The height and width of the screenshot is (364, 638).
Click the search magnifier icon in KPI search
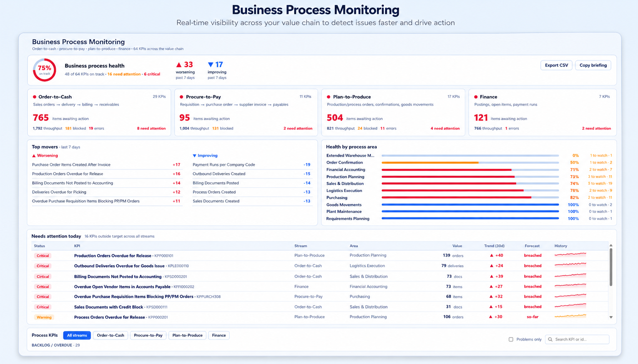[550, 339]
